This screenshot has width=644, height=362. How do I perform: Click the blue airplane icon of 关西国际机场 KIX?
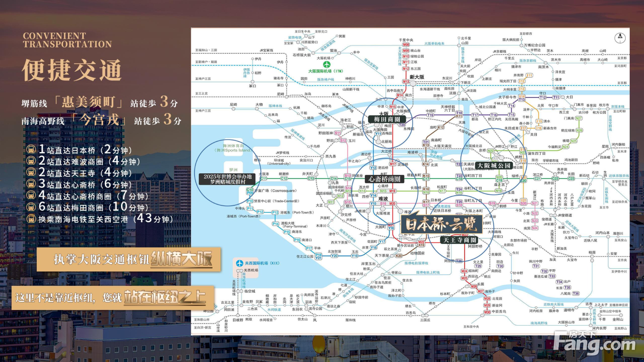(x=239, y=263)
